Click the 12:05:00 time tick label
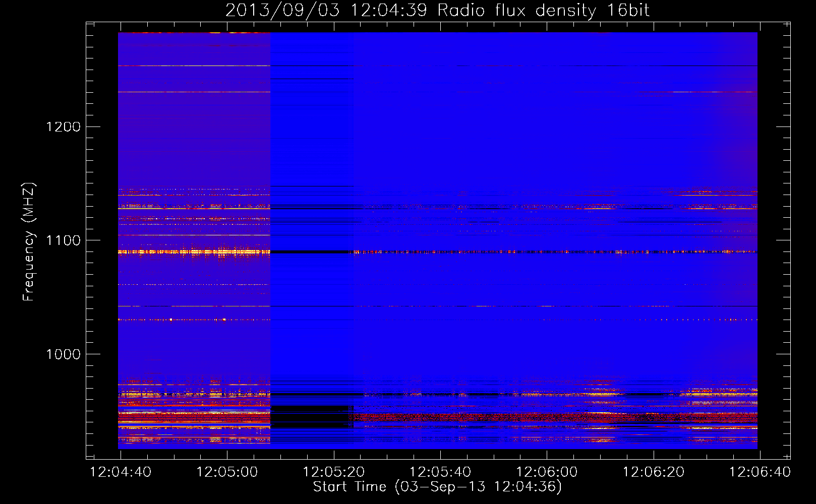The width and height of the screenshot is (816, 504). coord(227,472)
